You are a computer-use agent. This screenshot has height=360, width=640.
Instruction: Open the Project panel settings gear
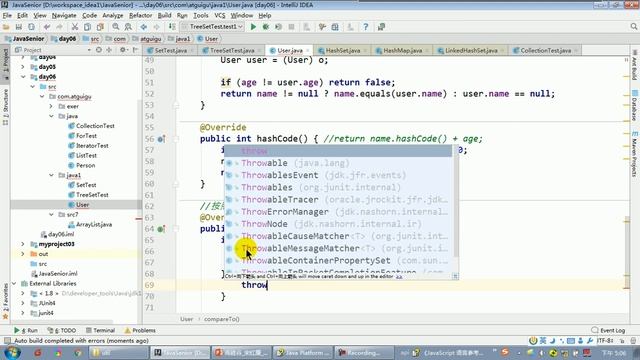[122, 50]
